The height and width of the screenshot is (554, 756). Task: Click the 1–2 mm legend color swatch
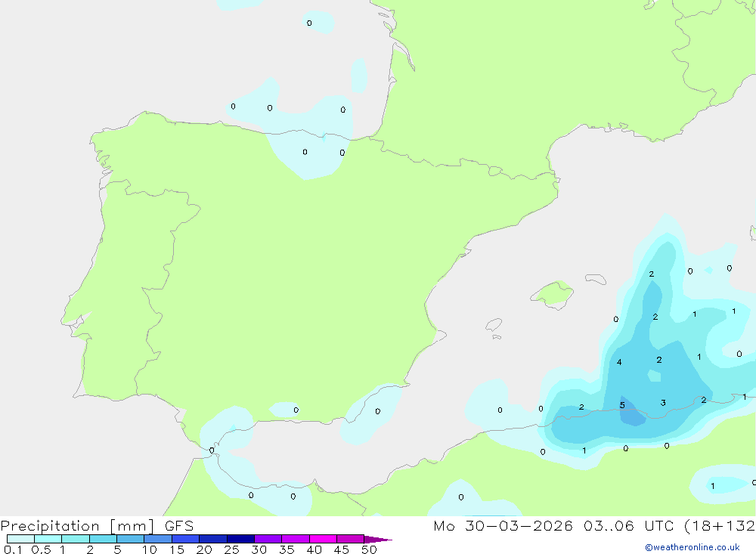tap(76, 539)
